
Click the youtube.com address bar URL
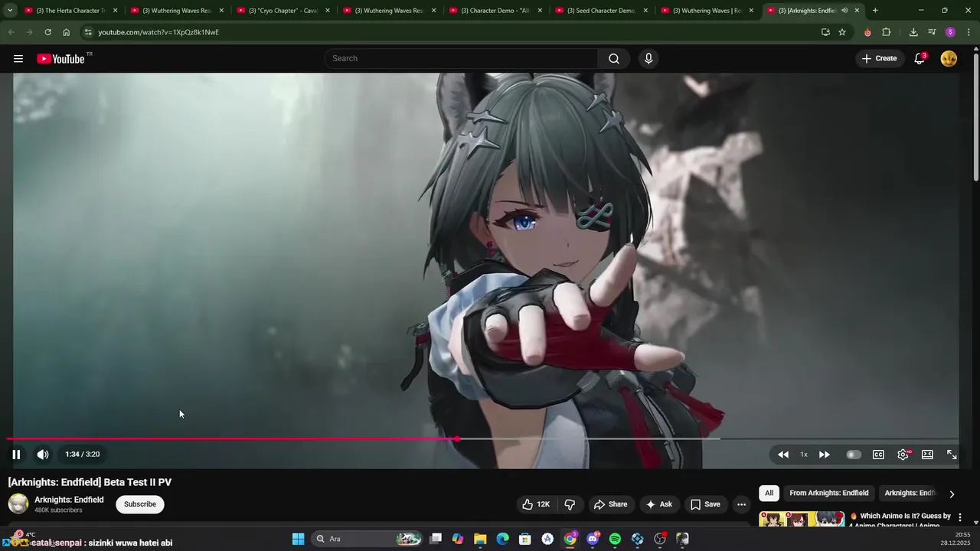click(158, 32)
